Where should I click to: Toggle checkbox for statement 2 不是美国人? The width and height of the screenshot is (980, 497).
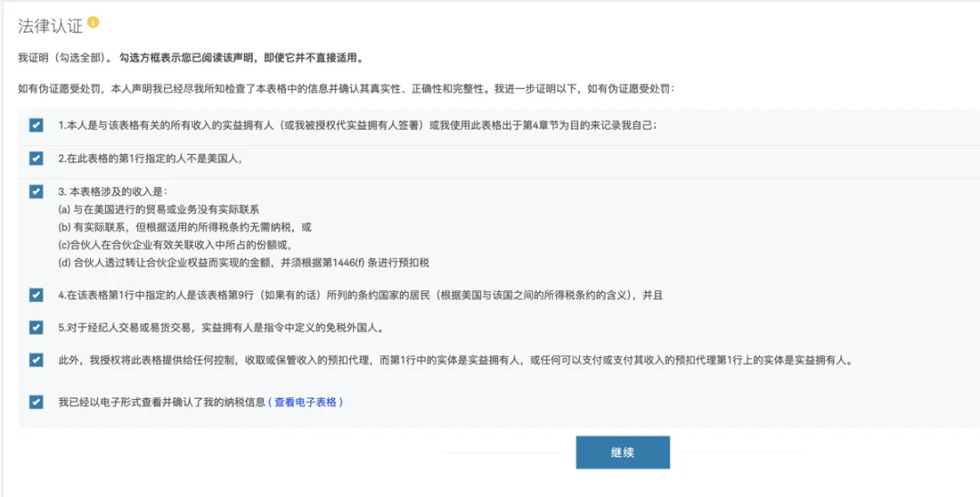pyautogui.click(x=36, y=159)
